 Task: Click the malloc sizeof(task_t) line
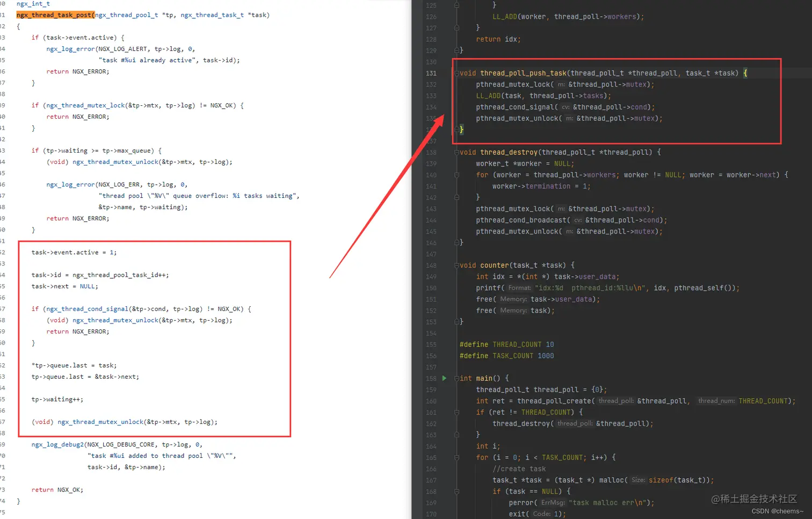pyautogui.click(x=603, y=480)
